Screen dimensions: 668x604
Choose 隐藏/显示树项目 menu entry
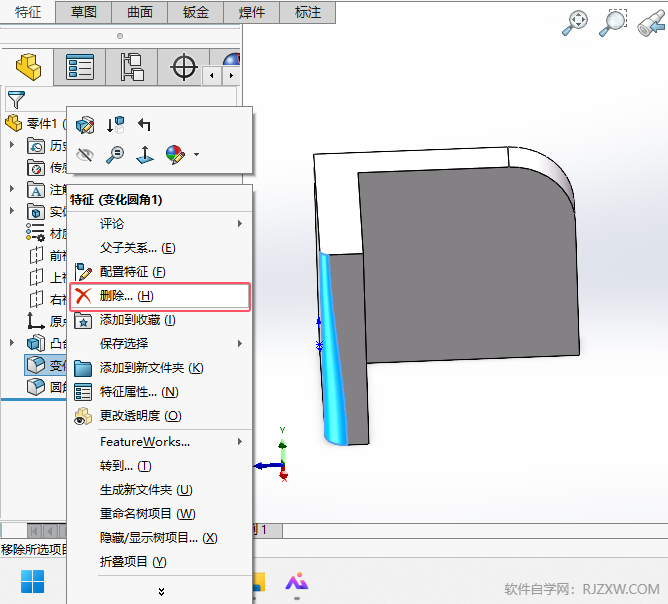coord(160,538)
